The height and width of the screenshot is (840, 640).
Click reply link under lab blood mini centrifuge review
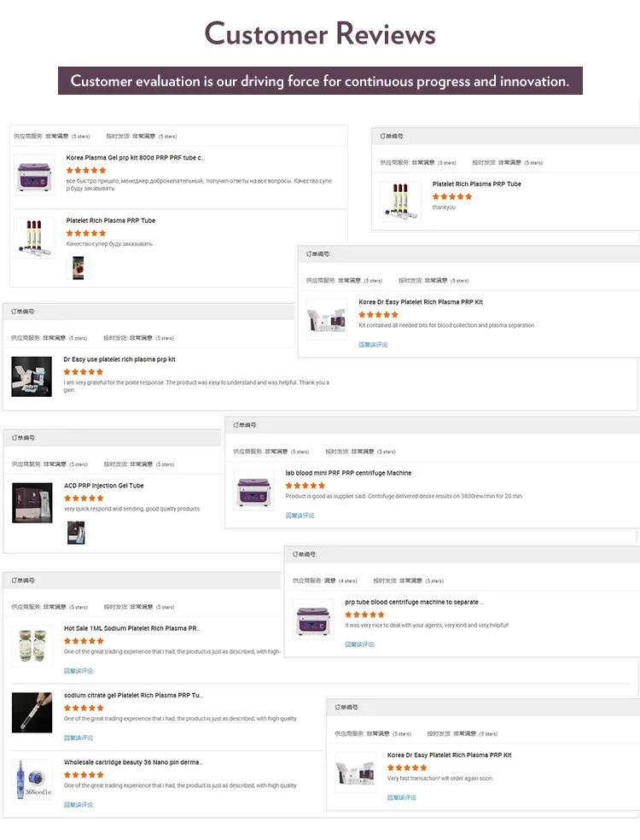tap(300, 516)
